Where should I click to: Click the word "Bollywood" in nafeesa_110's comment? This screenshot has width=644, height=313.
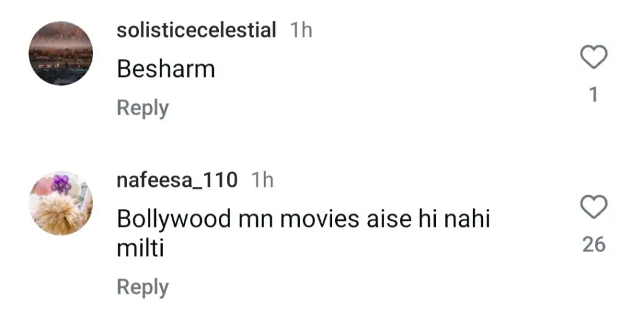174,219
